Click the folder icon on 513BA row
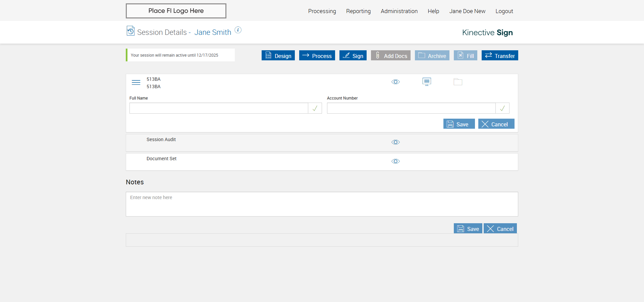This screenshot has height=302, width=644. tap(458, 82)
